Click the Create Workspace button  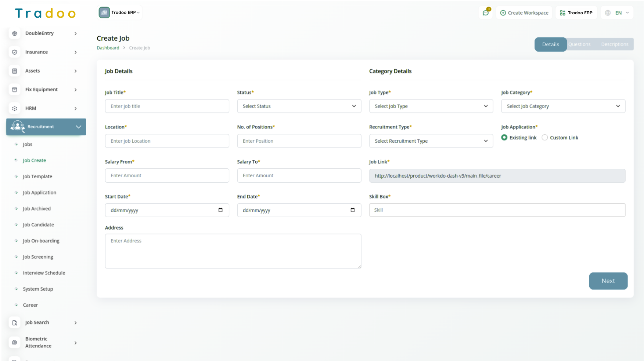click(x=524, y=13)
